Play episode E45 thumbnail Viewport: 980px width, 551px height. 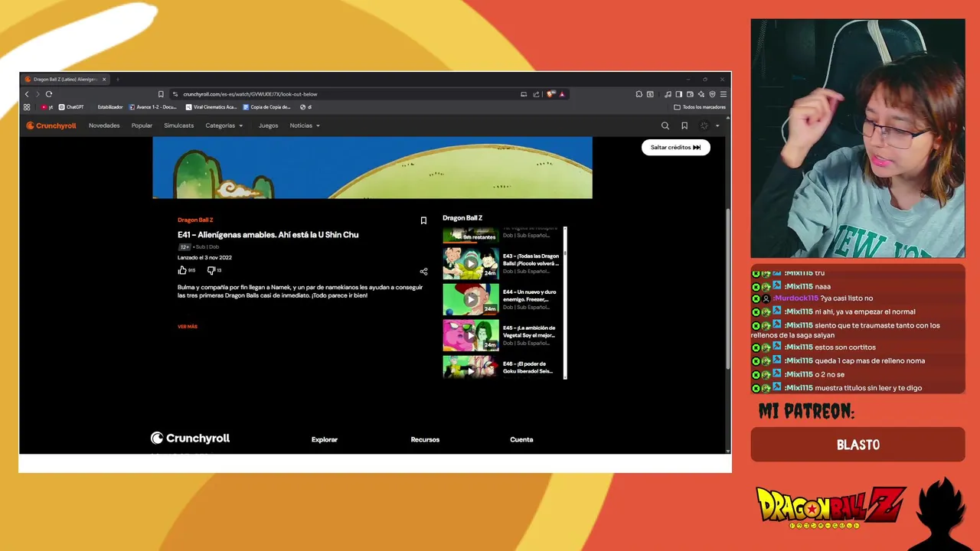471,335
